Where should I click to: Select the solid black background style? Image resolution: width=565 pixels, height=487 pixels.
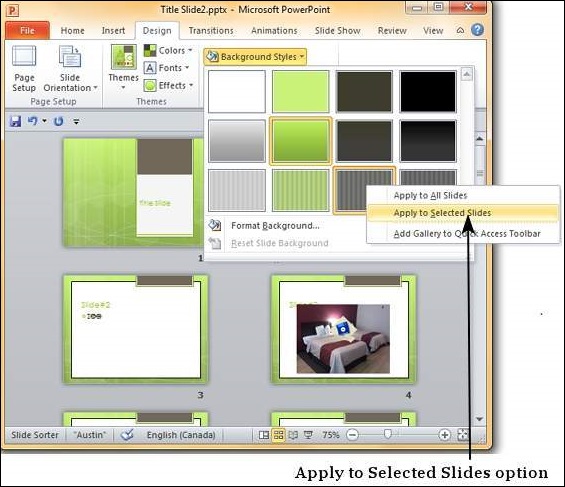click(x=428, y=91)
